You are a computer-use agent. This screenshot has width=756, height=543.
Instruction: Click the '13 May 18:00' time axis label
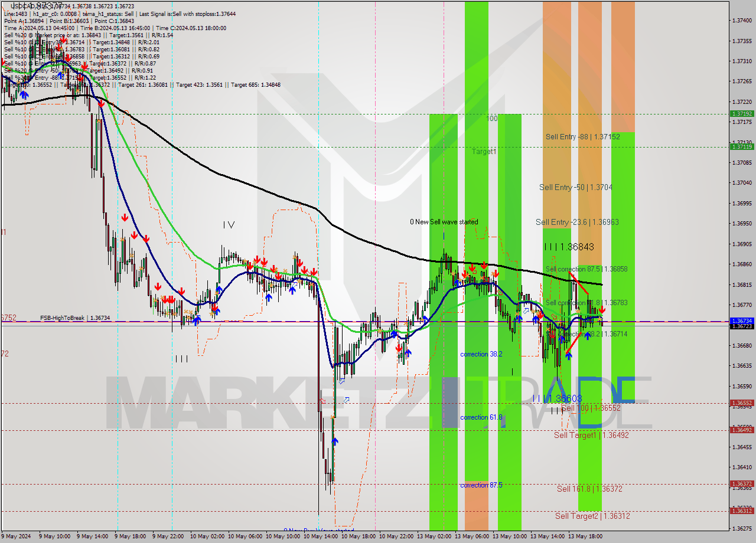(x=585, y=537)
